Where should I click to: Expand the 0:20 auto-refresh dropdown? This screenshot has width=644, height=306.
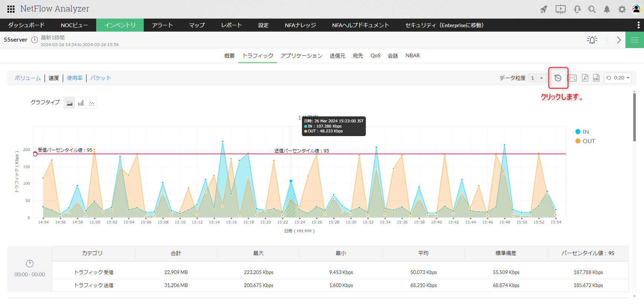coord(618,78)
